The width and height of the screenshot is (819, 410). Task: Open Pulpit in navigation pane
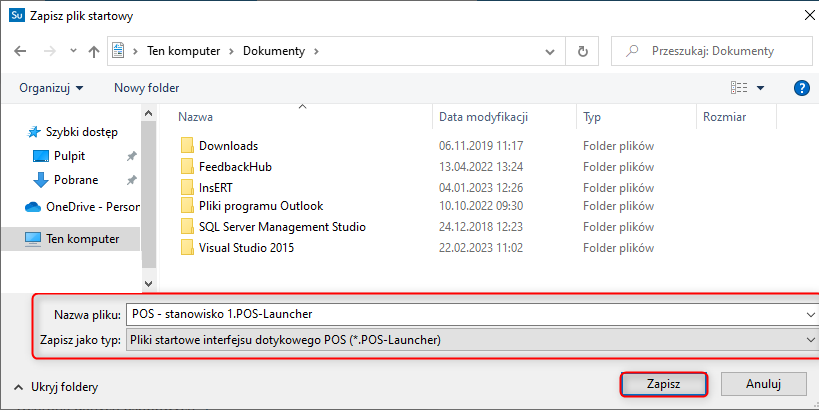coord(69,156)
